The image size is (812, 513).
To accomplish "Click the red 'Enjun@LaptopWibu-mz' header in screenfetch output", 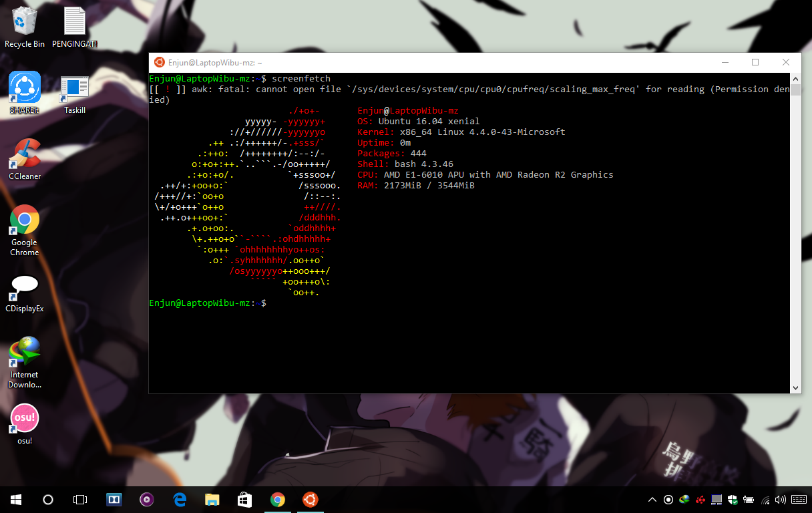I will (408, 111).
